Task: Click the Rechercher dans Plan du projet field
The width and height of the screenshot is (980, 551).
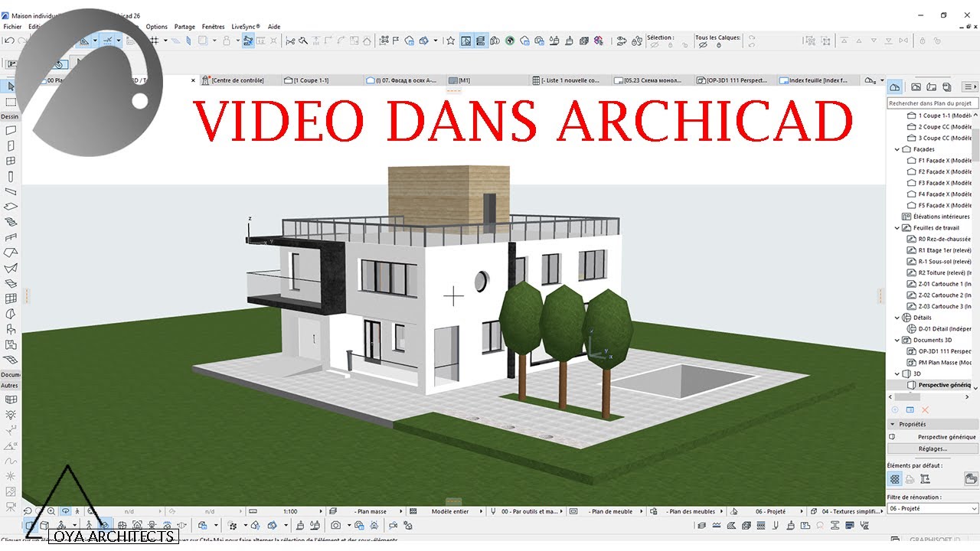Action: (933, 103)
